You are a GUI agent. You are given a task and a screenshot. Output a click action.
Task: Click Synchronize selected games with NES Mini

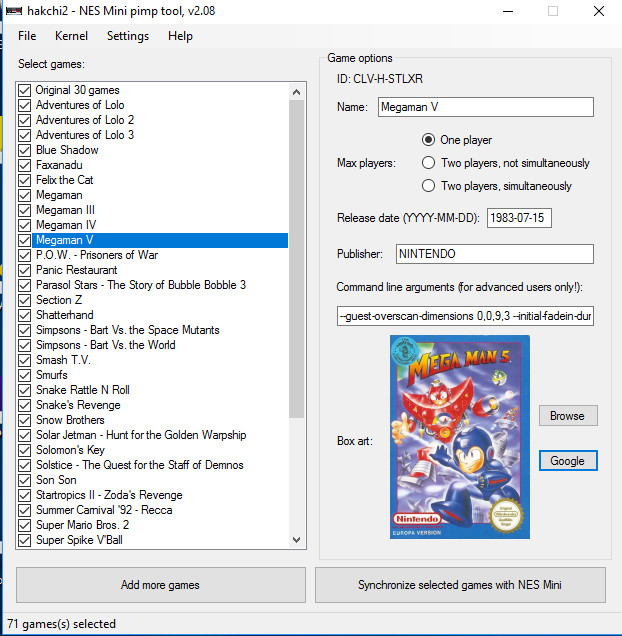click(x=460, y=585)
